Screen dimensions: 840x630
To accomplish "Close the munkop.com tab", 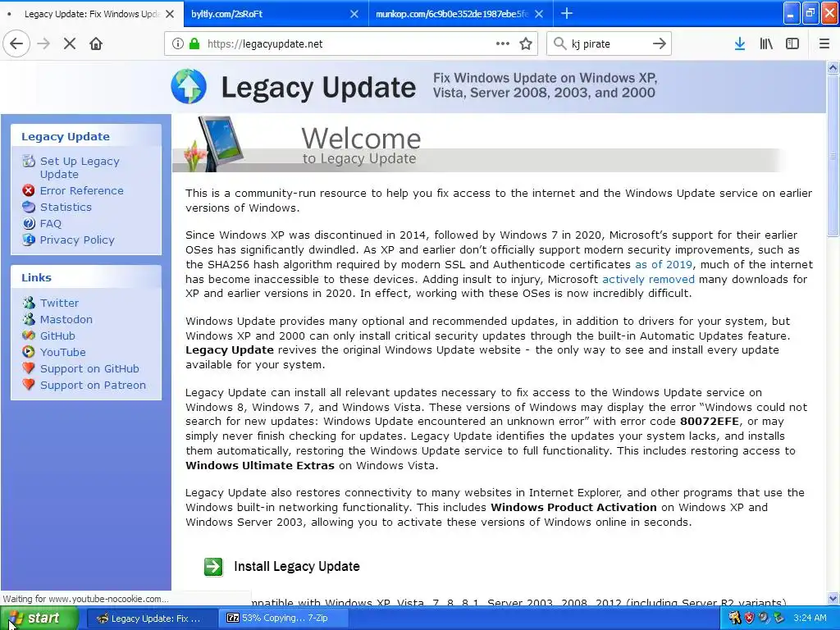I will [539, 14].
